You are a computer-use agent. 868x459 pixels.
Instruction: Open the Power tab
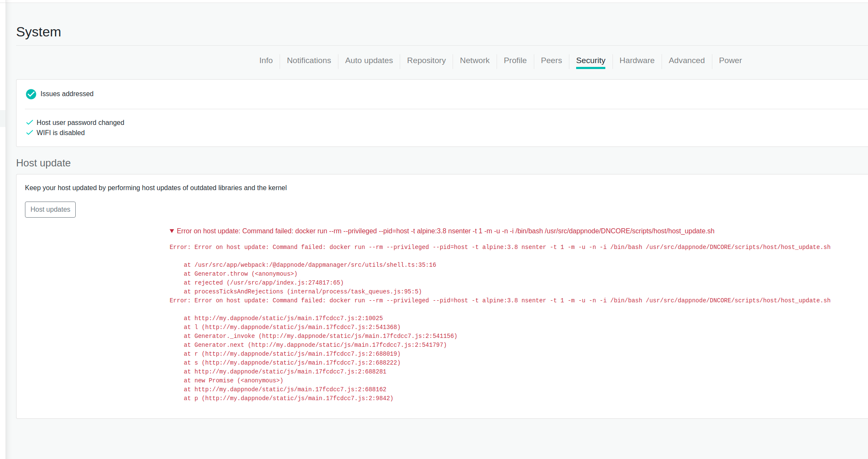pos(730,61)
